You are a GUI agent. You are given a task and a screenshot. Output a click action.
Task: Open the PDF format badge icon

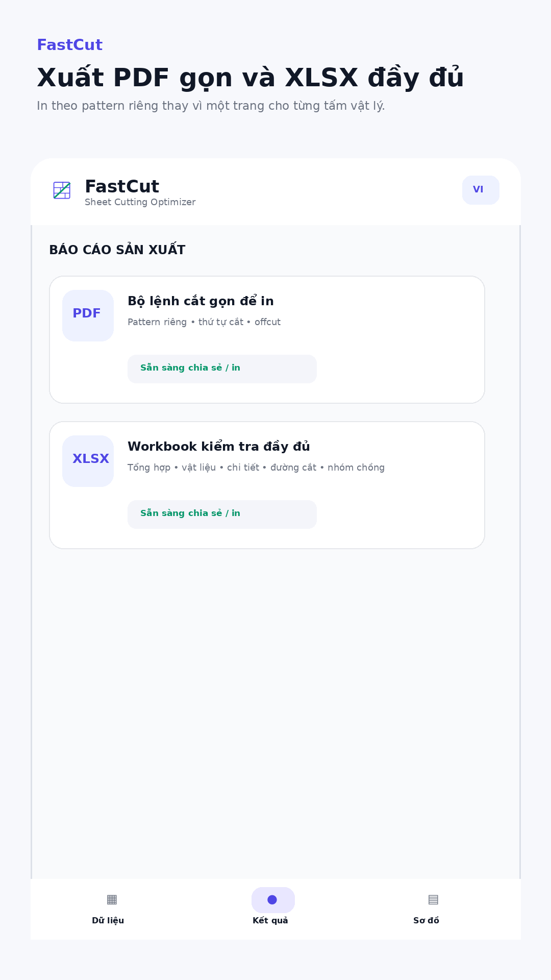tap(88, 315)
